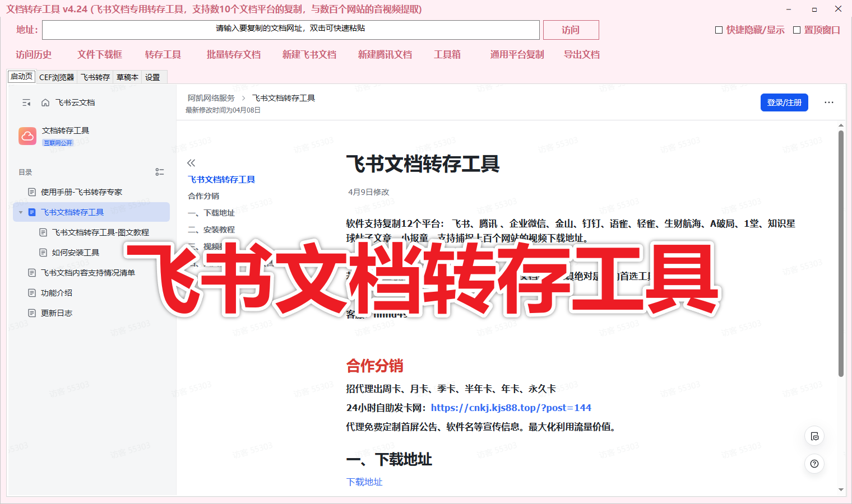Check the 置顶窗口 checkbox
Screen dimensions: 852x504
796,30
